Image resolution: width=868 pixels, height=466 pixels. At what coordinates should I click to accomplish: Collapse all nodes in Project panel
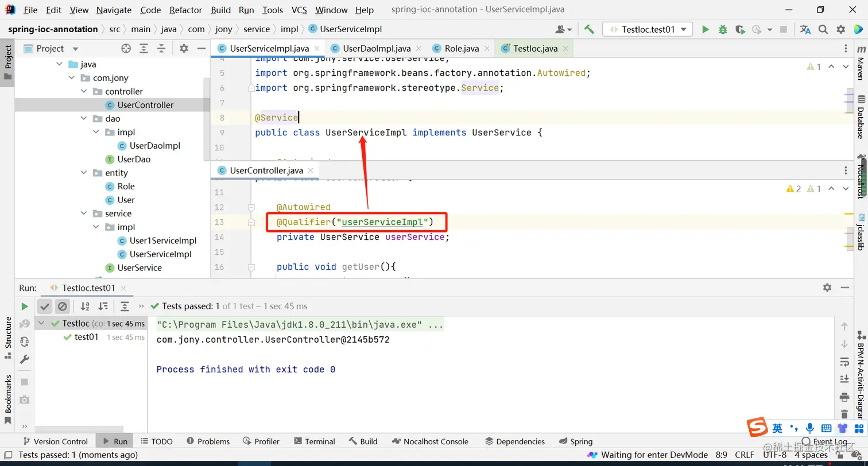pos(161,49)
